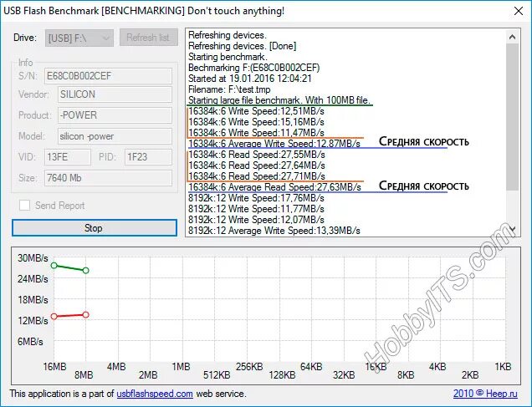Click the VID field 13FE

click(x=68, y=157)
